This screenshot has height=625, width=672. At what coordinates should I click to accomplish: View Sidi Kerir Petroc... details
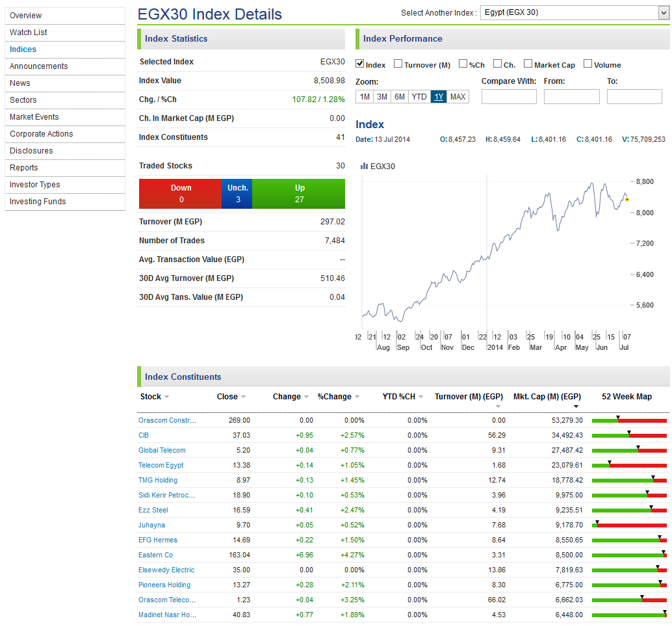(x=167, y=495)
